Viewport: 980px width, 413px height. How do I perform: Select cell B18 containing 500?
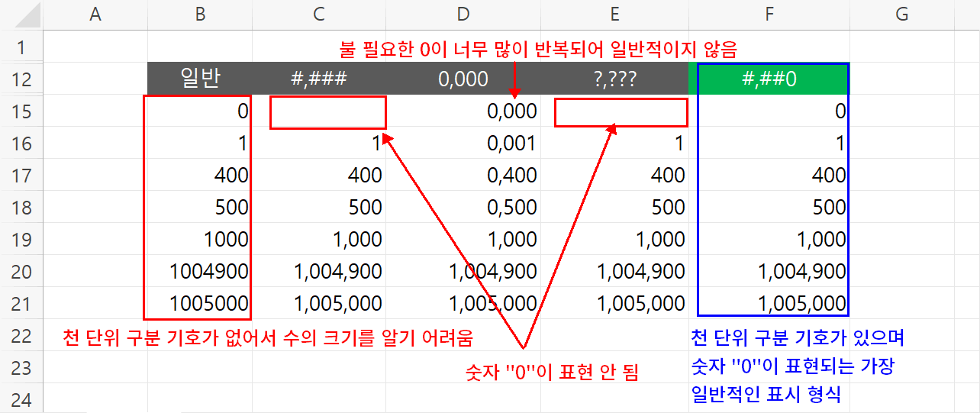pyautogui.click(x=200, y=207)
